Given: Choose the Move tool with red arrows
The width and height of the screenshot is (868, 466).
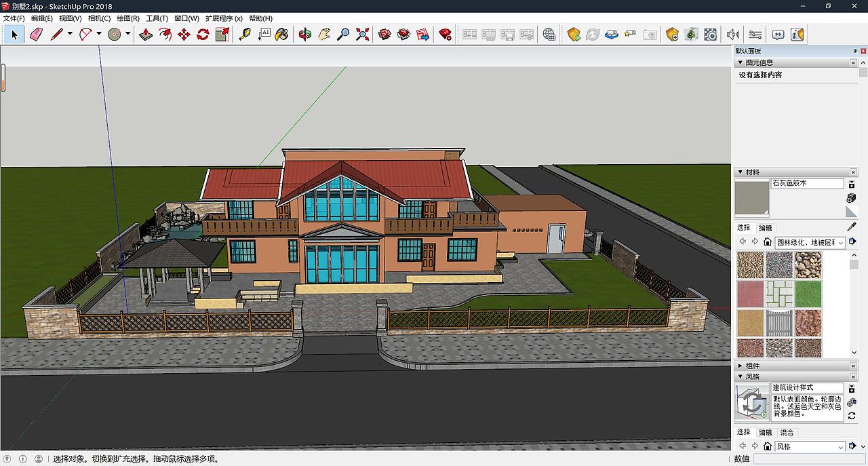Looking at the screenshot, I should point(184,34).
